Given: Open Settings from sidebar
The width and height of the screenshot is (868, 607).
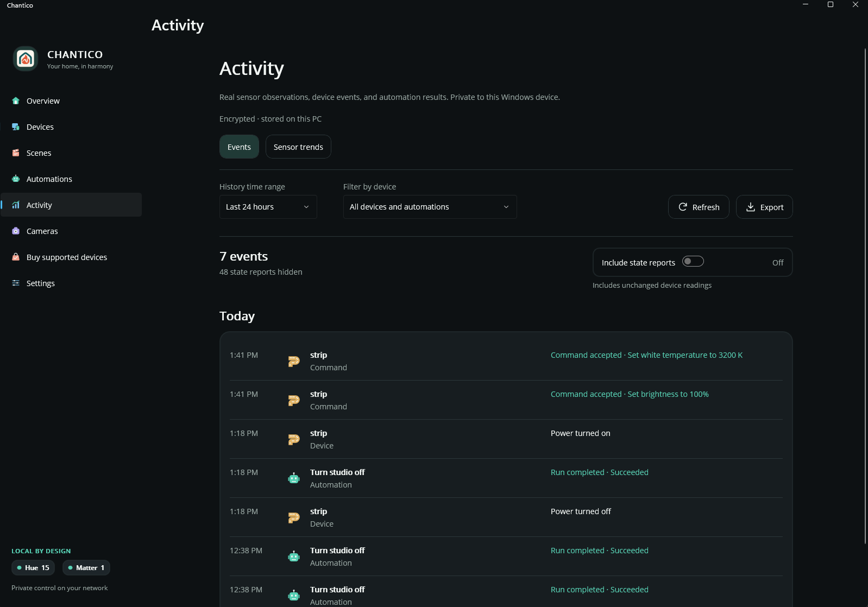Looking at the screenshot, I should (x=71, y=283).
